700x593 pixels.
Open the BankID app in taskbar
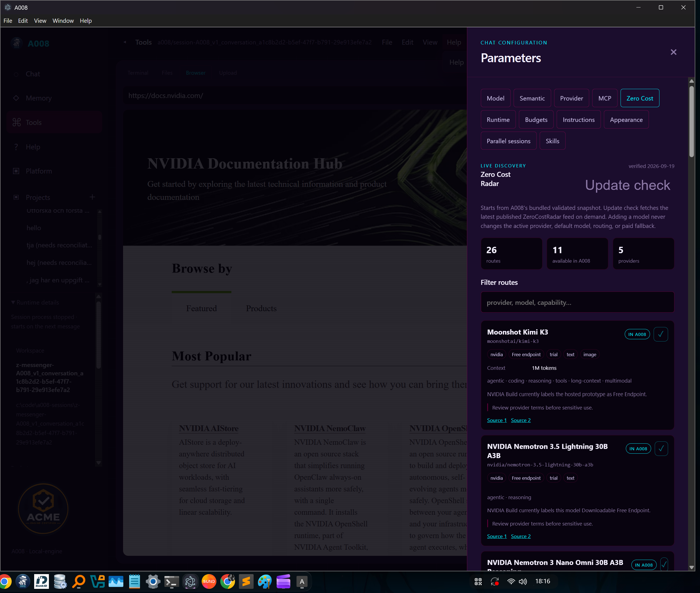coord(41,582)
